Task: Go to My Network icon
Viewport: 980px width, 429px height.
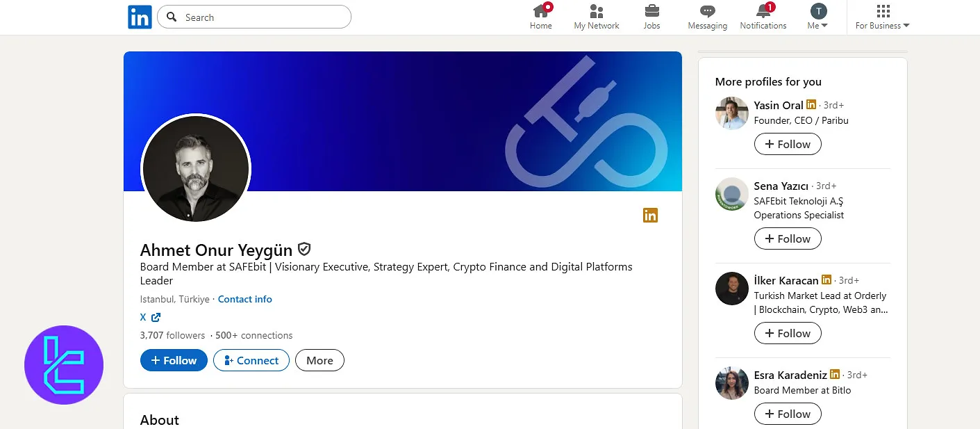Action: point(596,11)
